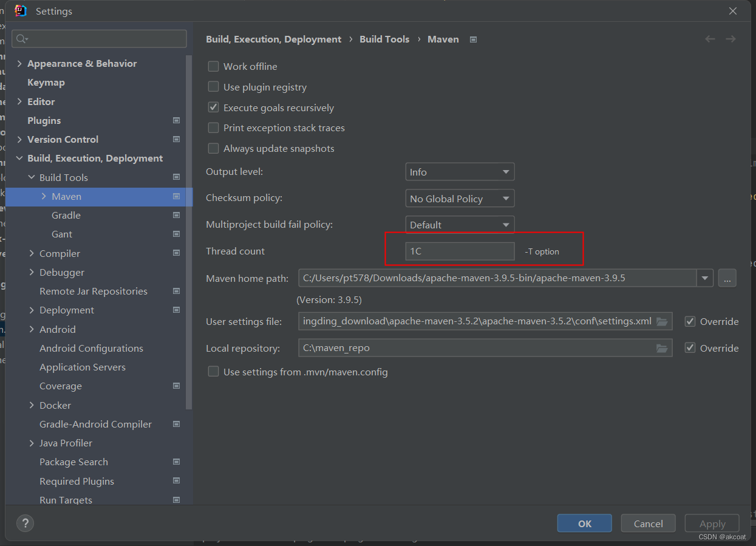
Task: Select Android in the settings tree
Action: point(58,329)
